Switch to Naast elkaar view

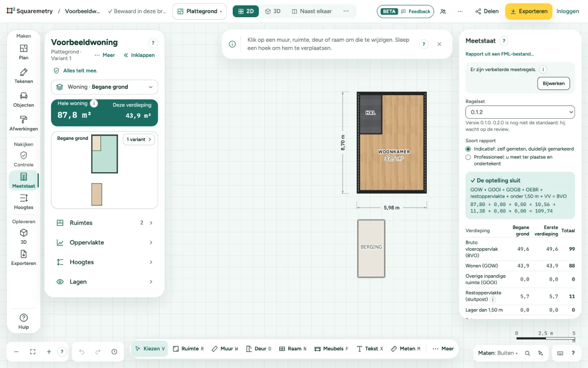pos(312,11)
